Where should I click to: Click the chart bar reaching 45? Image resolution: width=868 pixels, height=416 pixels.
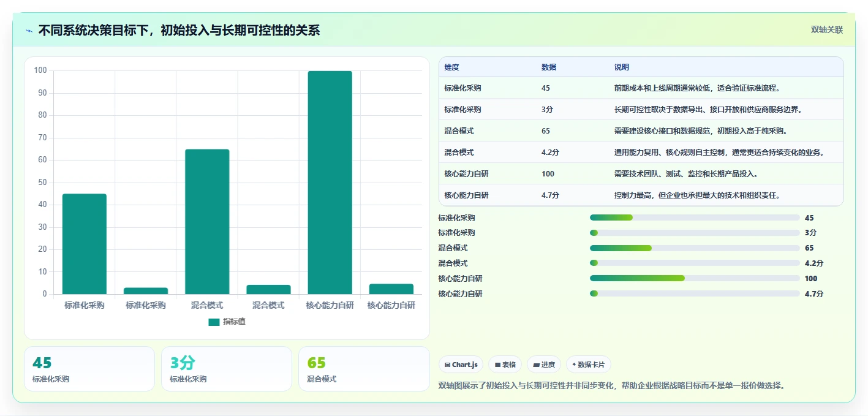(85, 244)
